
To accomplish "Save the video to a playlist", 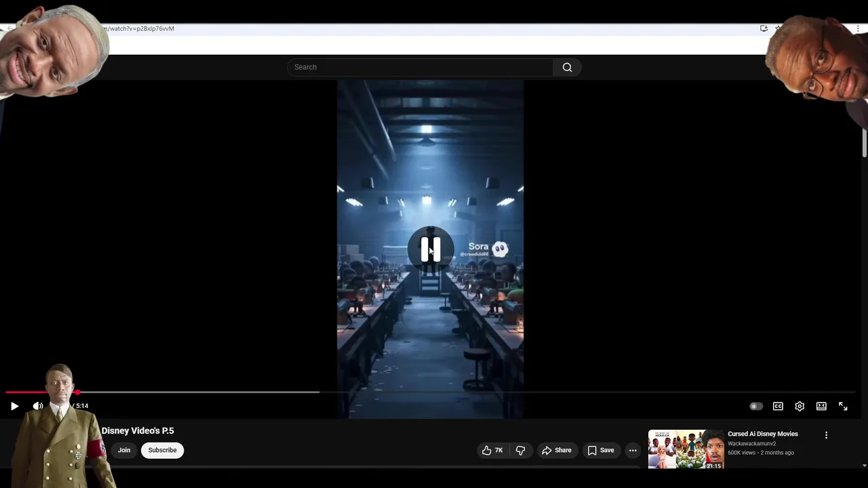I will click(601, 450).
